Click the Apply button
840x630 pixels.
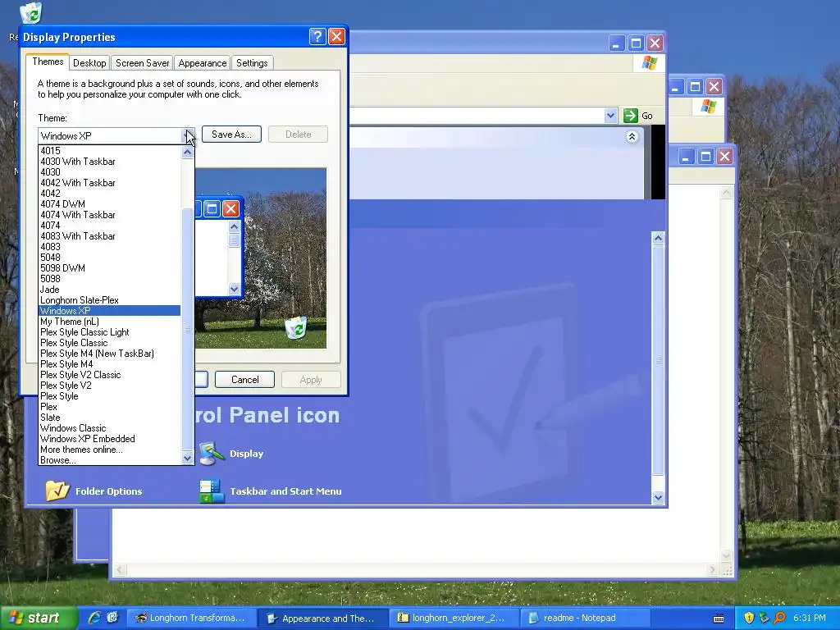coord(311,379)
